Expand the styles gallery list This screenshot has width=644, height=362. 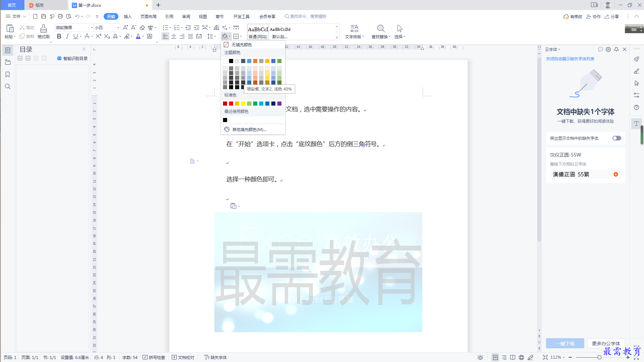click(337, 37)
